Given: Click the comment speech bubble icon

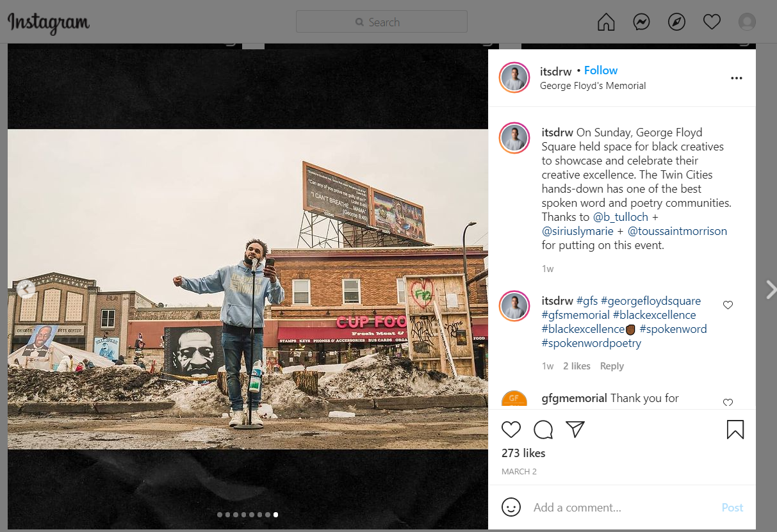Looking at the screenshot, I should click(x=543, y=430).
